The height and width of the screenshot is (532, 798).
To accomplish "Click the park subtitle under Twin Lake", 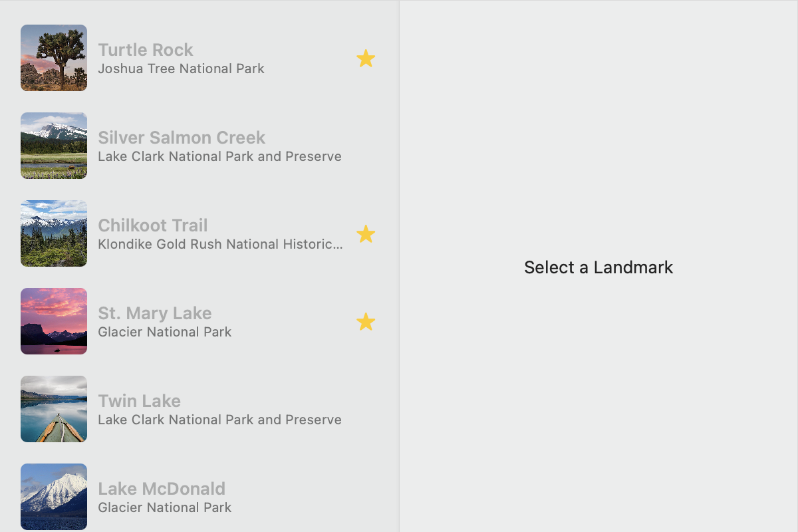I will (x=219, y=420).
